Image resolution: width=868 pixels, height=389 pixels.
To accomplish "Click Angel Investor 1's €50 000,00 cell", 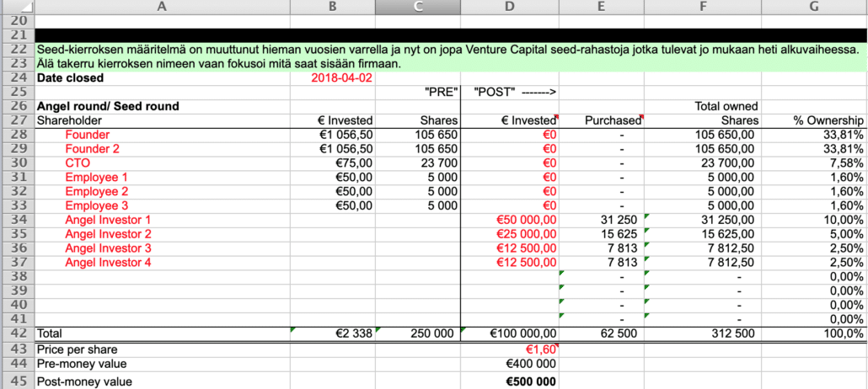I will 509,221.
